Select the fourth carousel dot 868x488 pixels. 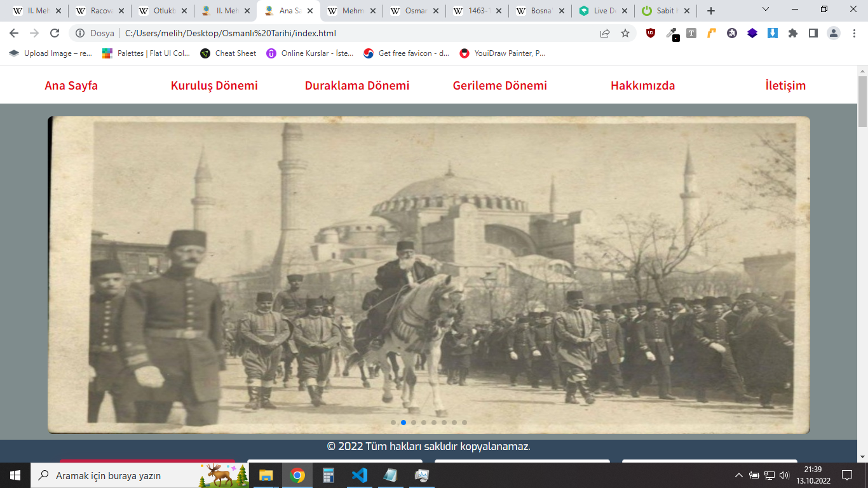point(424,423)
